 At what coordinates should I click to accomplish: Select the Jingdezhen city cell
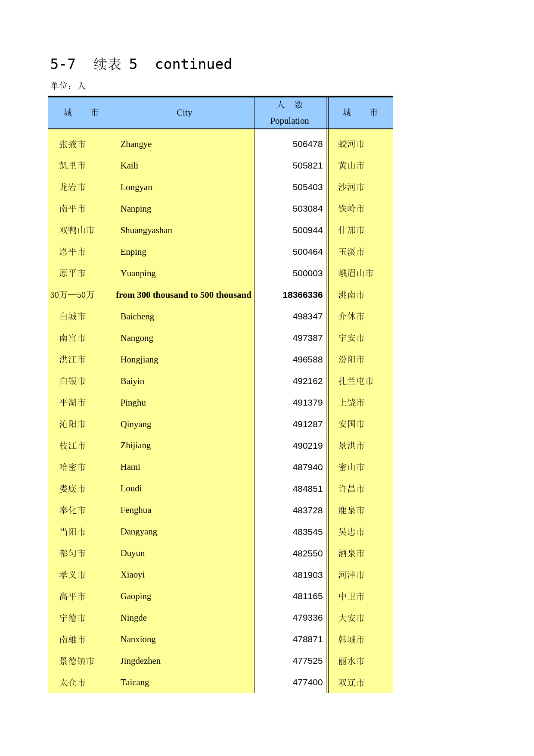140,661
